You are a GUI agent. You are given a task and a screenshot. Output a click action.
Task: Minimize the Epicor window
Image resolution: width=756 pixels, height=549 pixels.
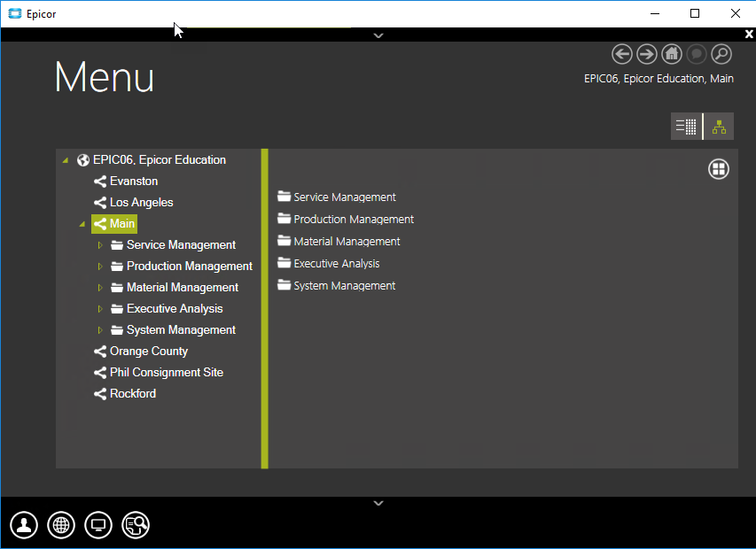click(655, 13)
